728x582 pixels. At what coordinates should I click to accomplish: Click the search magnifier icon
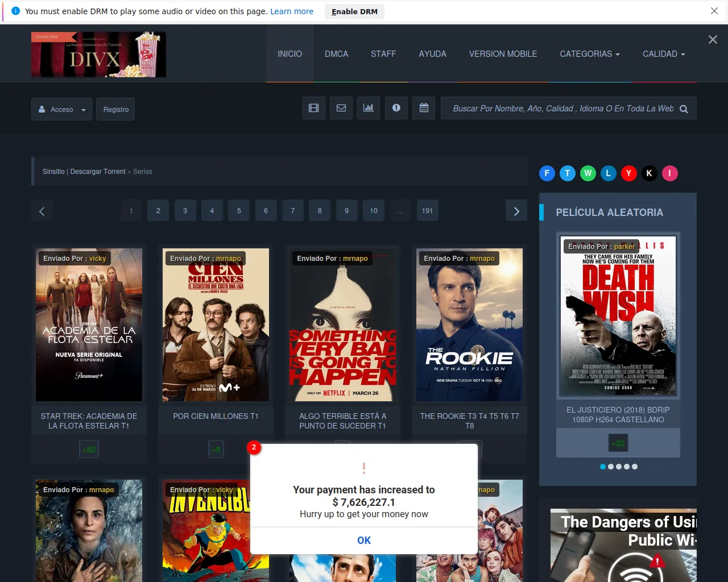click(684, 109)
